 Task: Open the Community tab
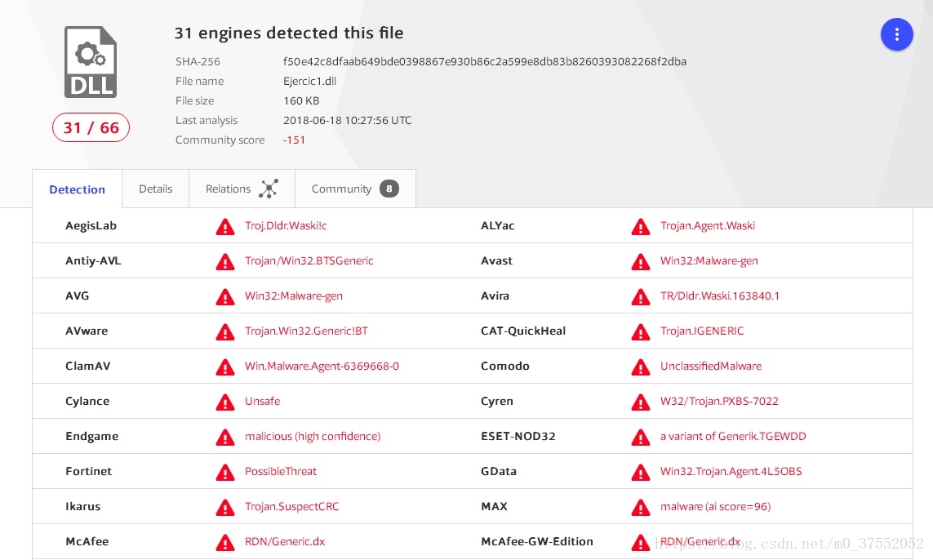[355, 189]
